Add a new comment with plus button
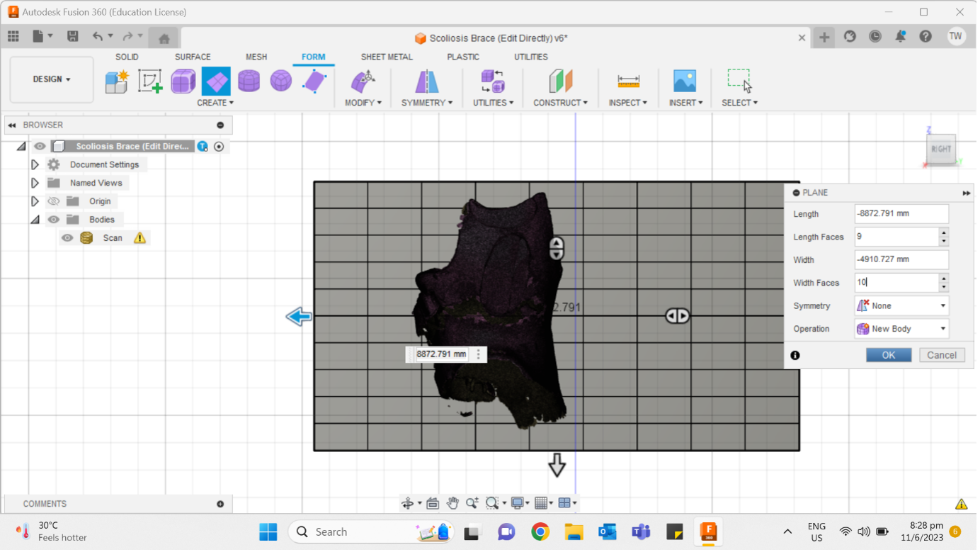The height and width of the screenshot is (552, 980). click(220, 505)
